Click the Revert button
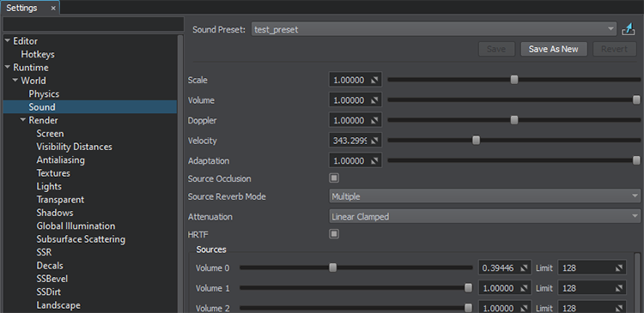The image size is (644, 313). click(x=615, y=49)
